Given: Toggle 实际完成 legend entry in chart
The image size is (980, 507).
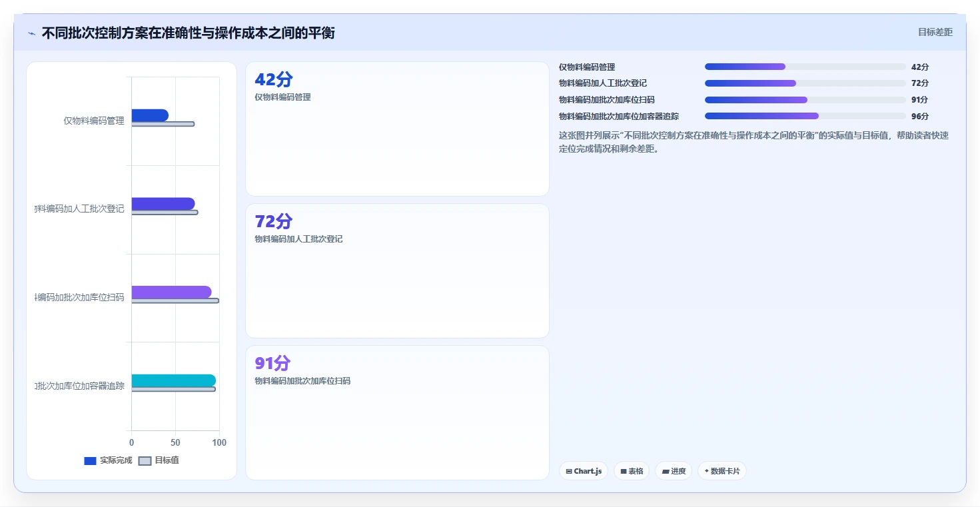Looking at the screenshot, I should (x=108, y=460).
